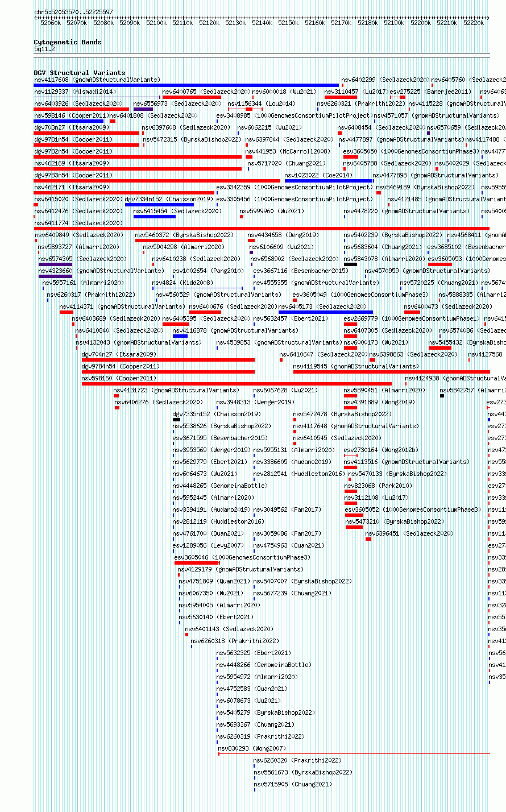Click the dgv704n27 (Itsara2009) label
Viewport: 506px width, 812px height.
(x=119, y=354)
